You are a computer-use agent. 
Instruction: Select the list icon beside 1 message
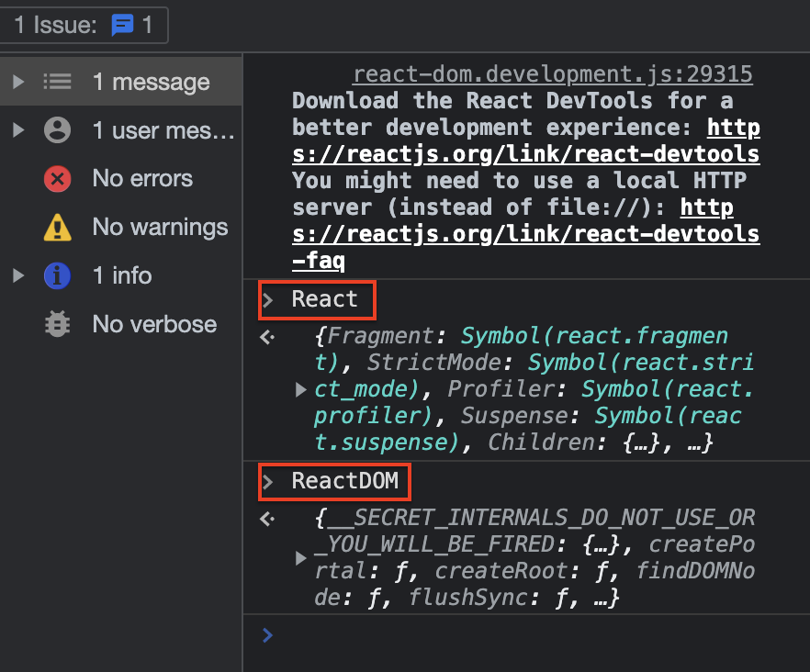[57, 82]
